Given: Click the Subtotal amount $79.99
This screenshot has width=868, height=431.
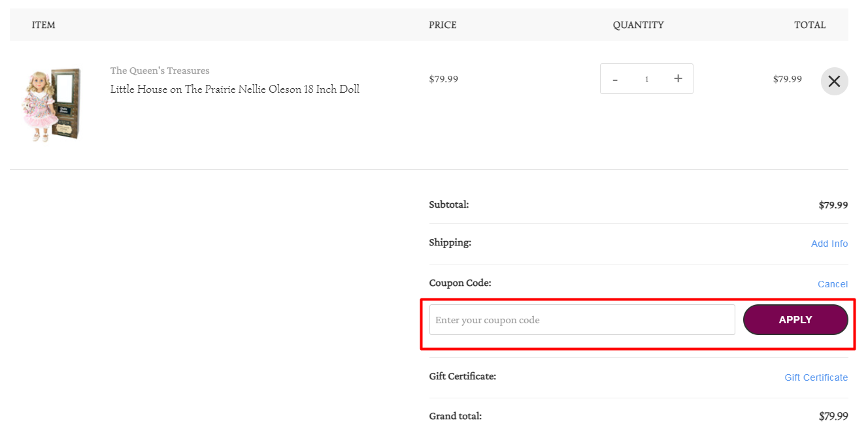Looking at the screenshot, I should tap(833, 205).
